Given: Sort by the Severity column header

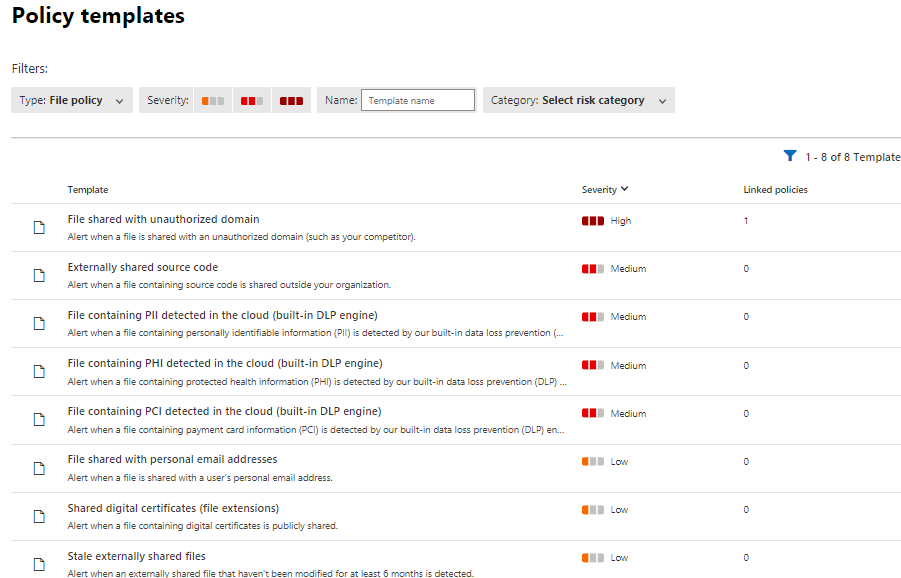Looking at the screenshot, I should [604, 189].
